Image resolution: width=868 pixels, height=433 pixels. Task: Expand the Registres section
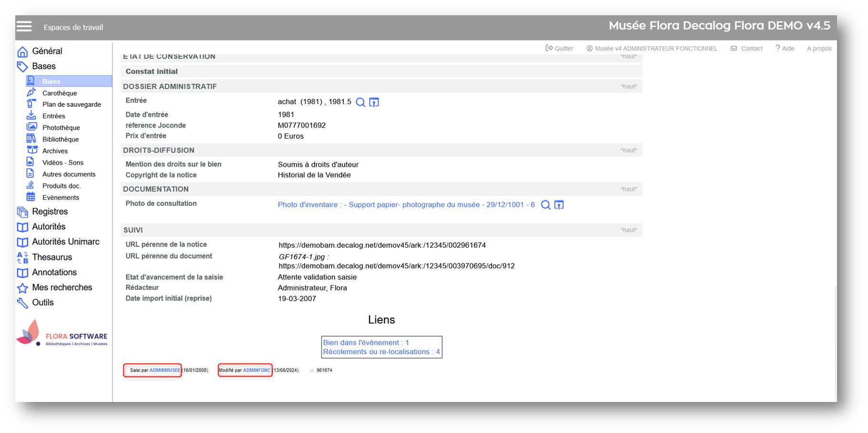(x=50, y=211)
